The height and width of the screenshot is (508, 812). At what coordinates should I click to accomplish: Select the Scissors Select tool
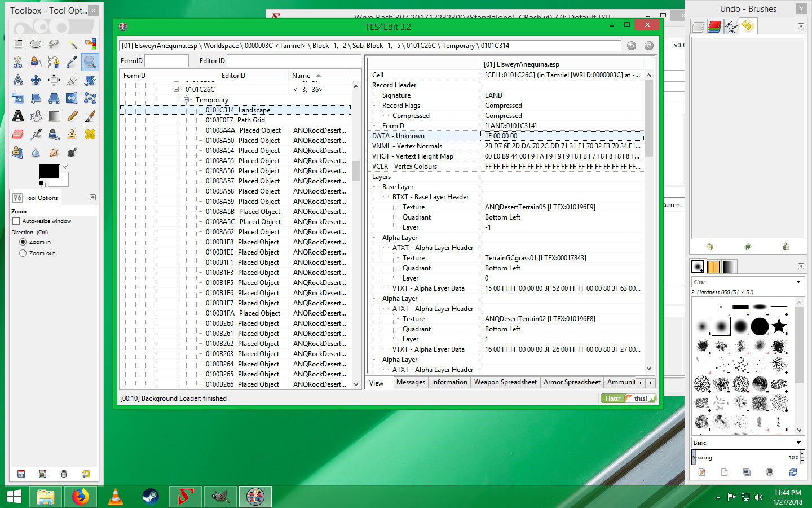18,62
